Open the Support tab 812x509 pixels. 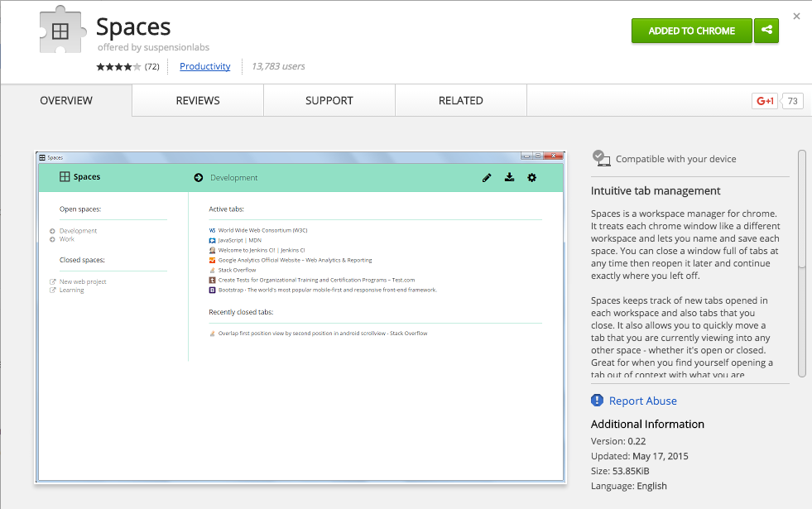coord(329,101)
